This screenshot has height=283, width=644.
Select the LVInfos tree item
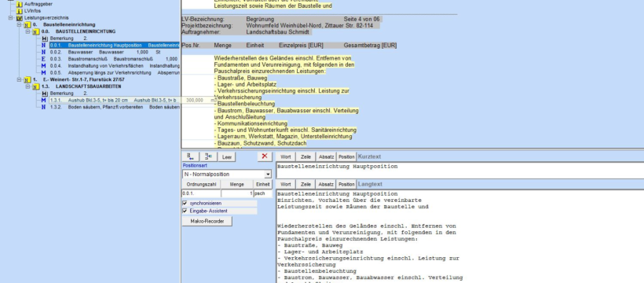(x=32, y=11)
